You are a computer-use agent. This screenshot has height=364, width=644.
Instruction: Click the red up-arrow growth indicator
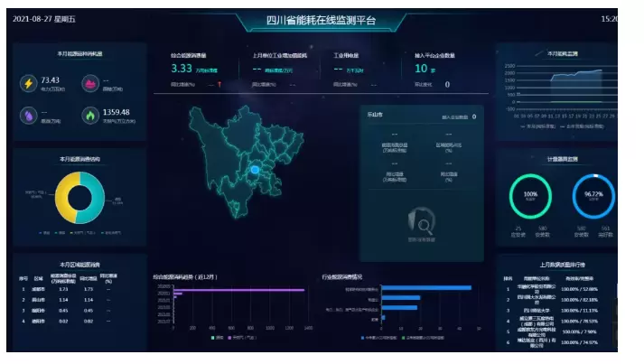click(219, 85)
